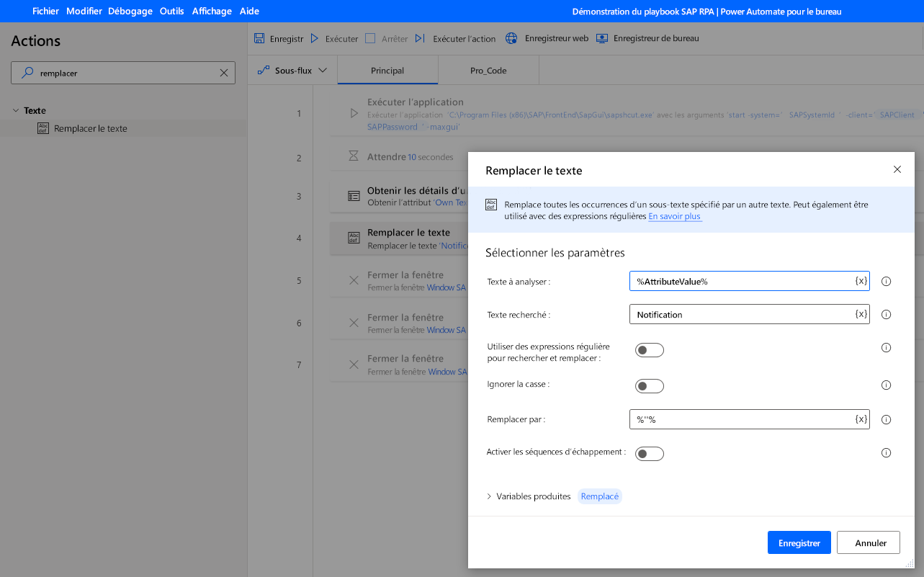Viewport: 924px width, 577px height.
Task: Insert variable in Remplacer par field
Action: [861, 419]
